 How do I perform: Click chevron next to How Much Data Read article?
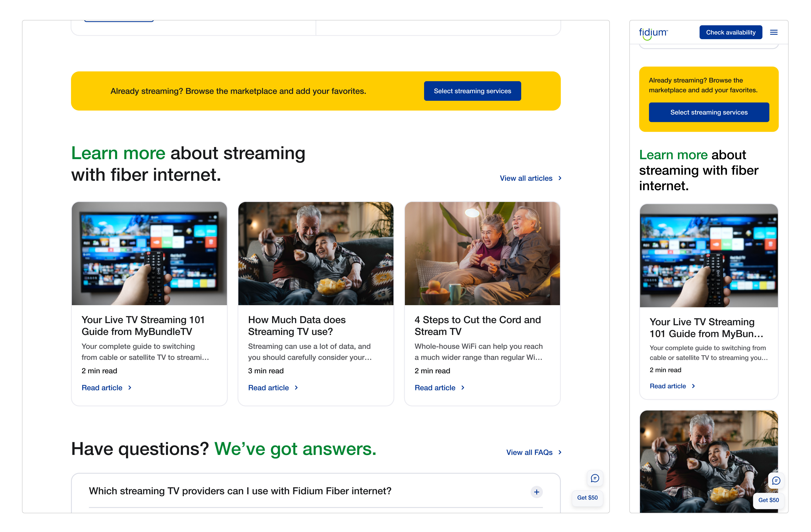tap(296, 388)
